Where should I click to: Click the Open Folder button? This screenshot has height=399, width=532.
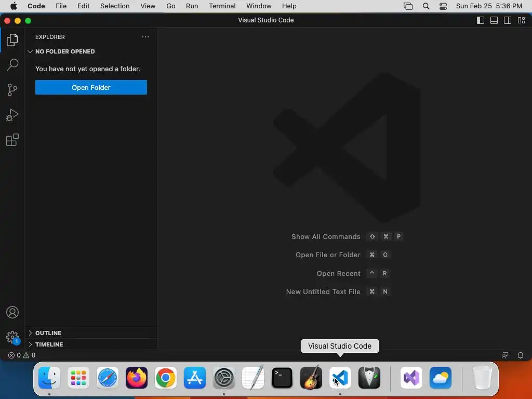pyautogui.click(x=91, y=87)
